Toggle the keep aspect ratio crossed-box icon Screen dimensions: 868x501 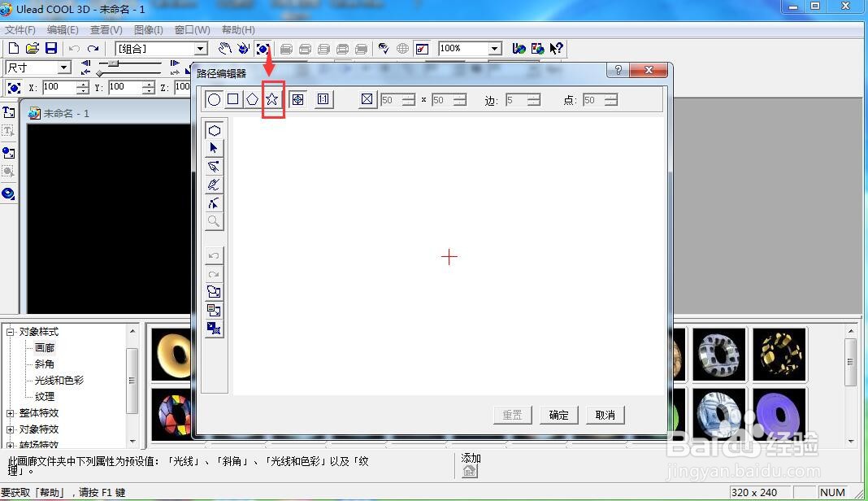coord(367,100)
